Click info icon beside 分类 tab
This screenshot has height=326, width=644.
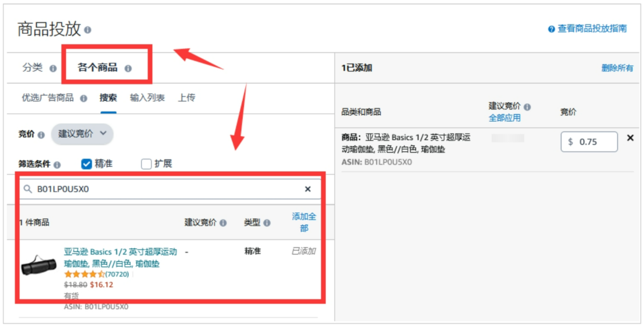[53, 68]
